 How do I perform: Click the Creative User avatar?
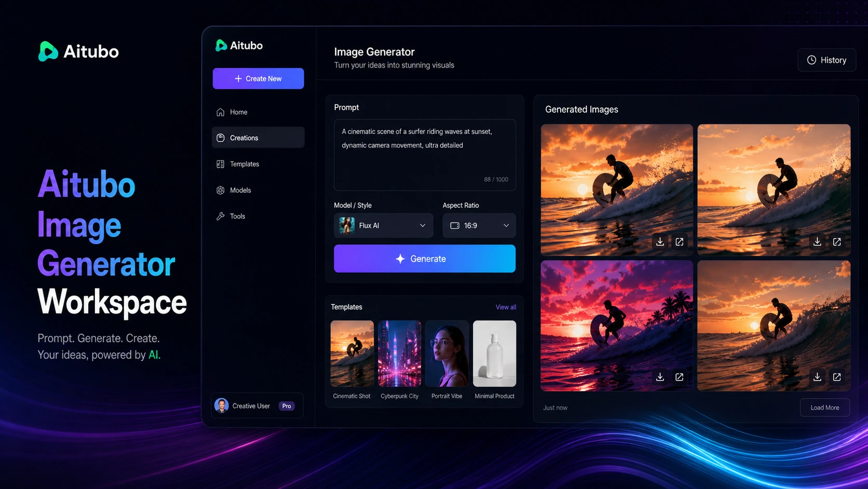click(x=222, y=406)
